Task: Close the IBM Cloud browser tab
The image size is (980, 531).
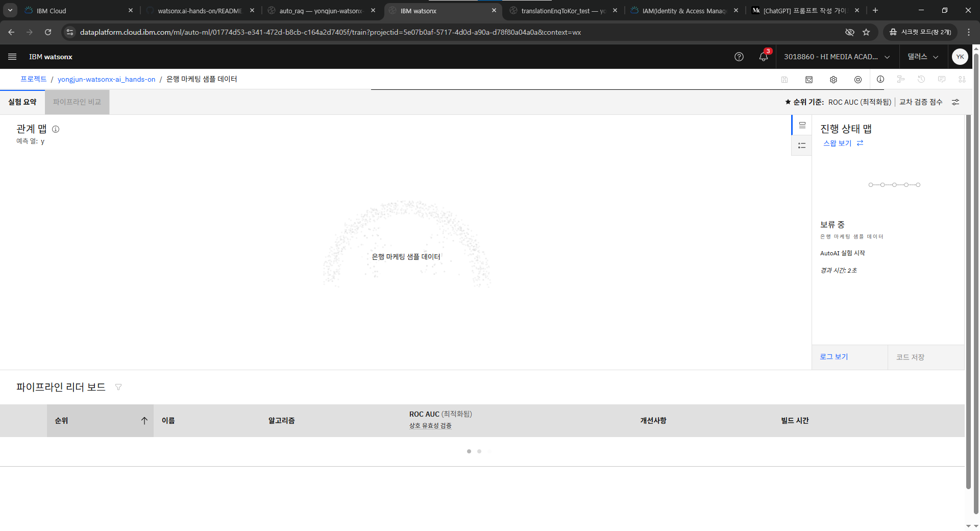Action: 131,10
